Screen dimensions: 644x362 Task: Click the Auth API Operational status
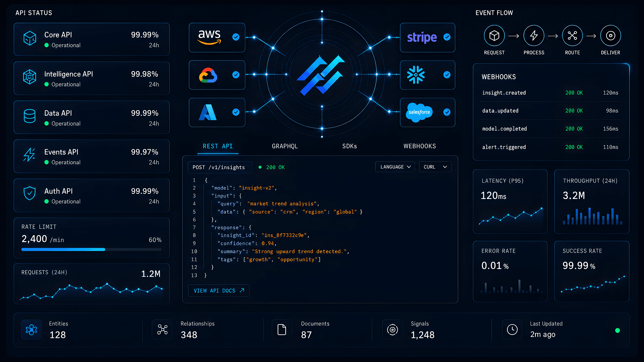click(63, 202)
